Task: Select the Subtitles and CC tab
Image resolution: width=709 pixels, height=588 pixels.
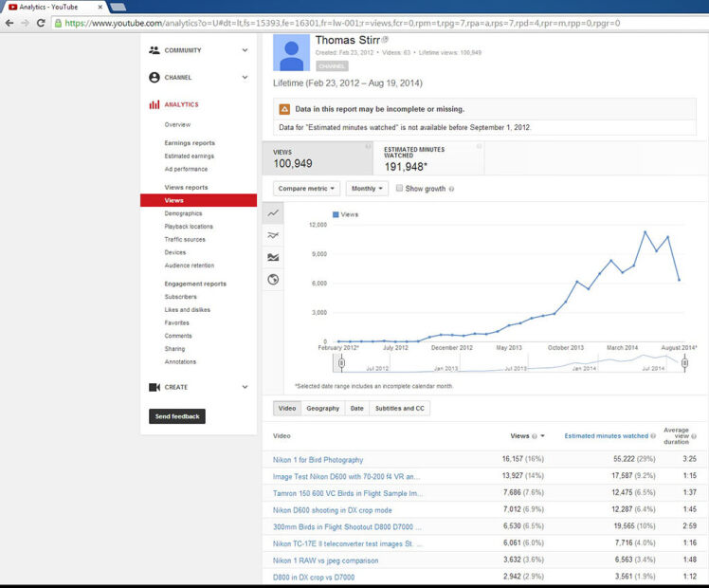Action: [400, 408]
